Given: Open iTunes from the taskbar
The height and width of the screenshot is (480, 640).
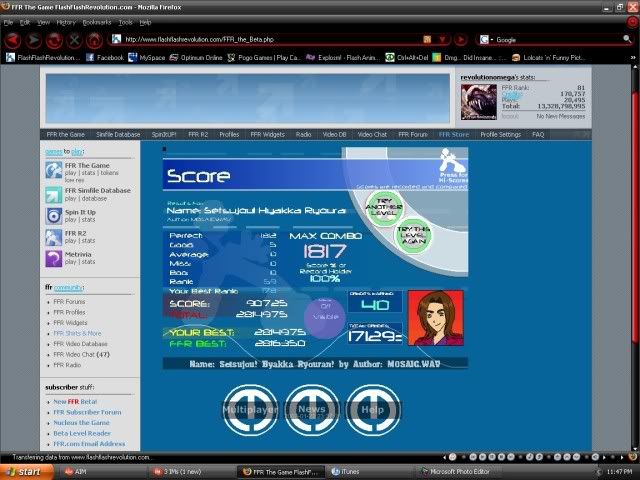Looking at the screenshot, I should pyautogui.click(x=348, y=470).
